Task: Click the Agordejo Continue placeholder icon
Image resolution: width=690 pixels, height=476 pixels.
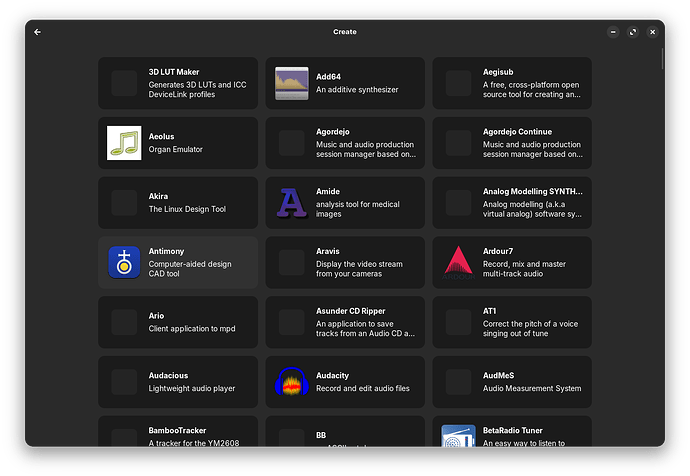Action: click(x=459, y=143)
